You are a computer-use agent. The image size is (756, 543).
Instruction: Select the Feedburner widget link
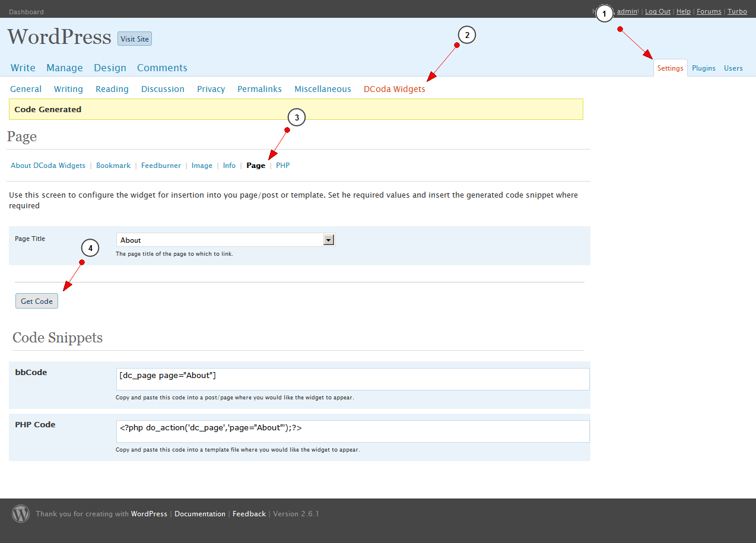[161, 166]
